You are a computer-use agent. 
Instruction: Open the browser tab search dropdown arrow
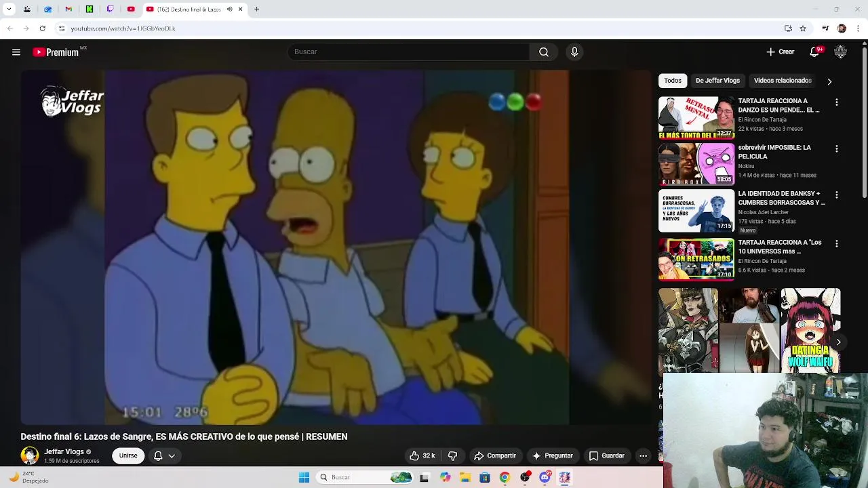coord(9,9)
